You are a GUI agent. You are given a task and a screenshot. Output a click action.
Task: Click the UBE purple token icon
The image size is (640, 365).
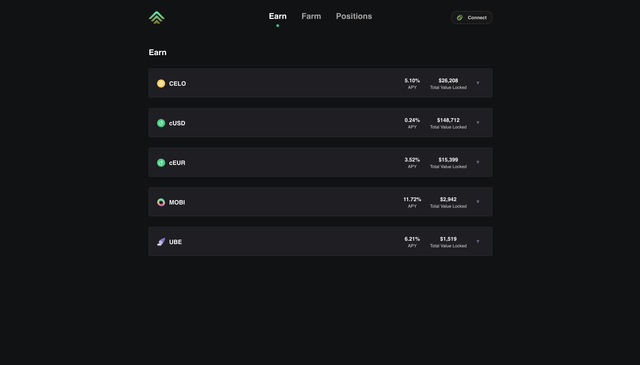pos(161,242)
